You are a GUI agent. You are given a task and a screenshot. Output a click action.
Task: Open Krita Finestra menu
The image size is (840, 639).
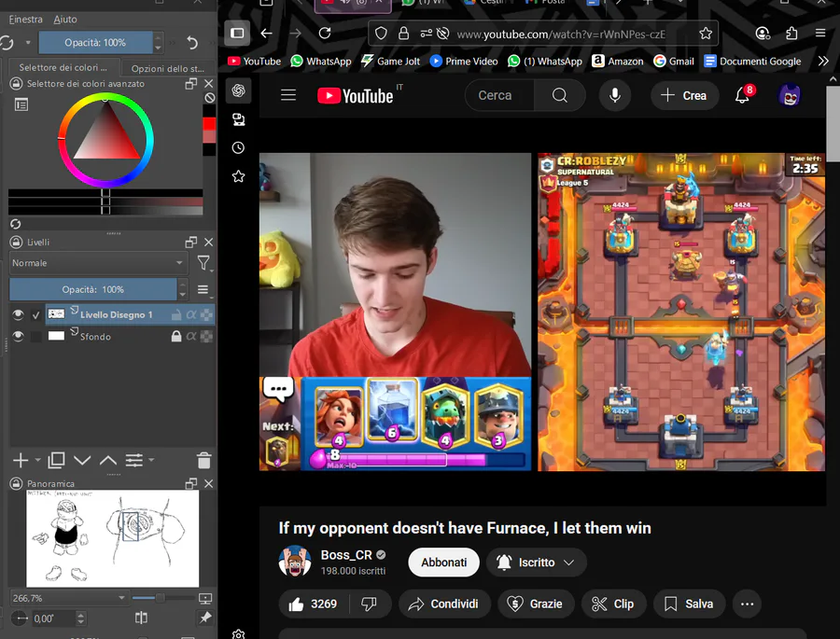[x=26, y=20]
